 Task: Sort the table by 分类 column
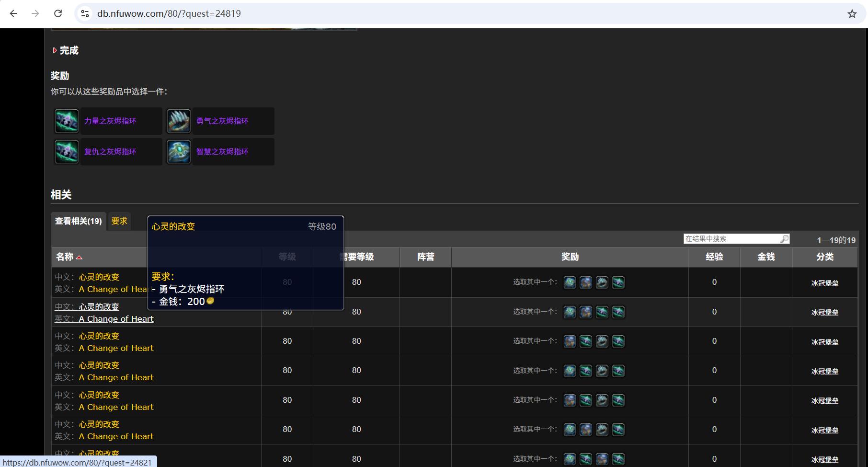point(825,257)
